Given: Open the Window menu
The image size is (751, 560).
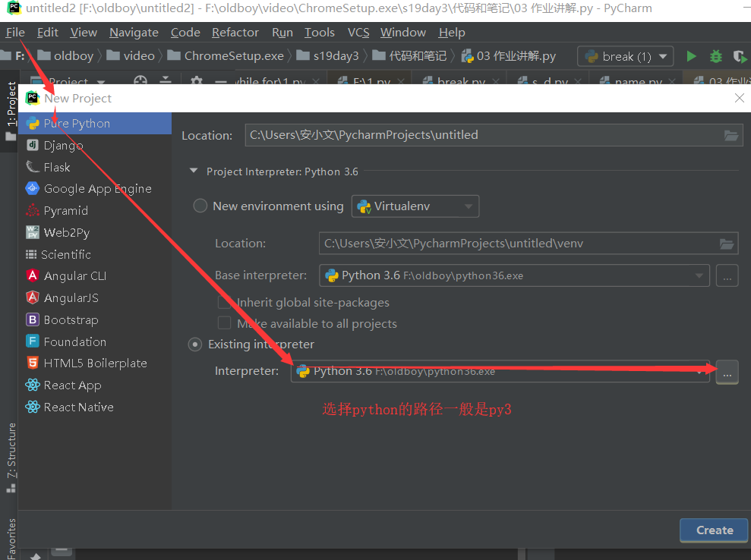Looking at the screenshot, I should point(402,33).
